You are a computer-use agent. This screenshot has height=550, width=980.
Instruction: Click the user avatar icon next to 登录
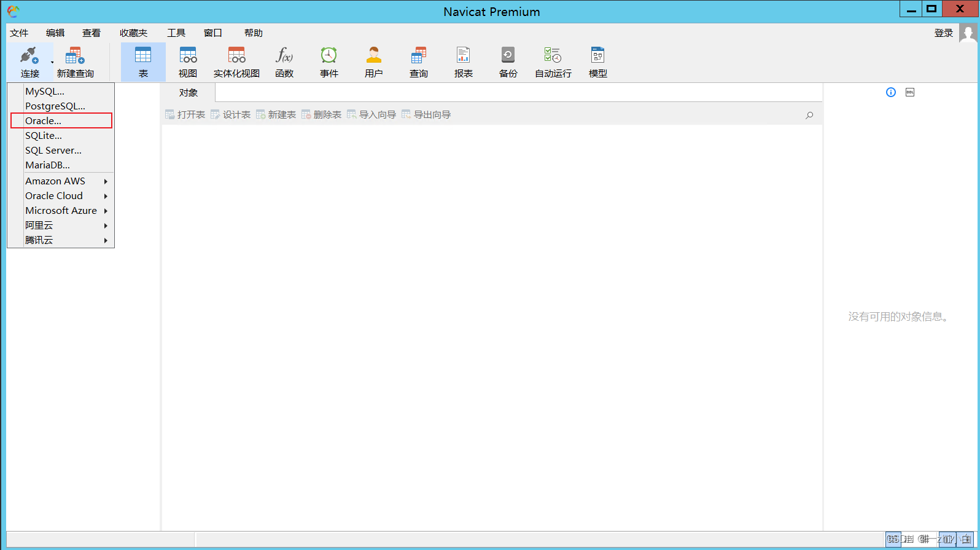(x=968, y=33)
